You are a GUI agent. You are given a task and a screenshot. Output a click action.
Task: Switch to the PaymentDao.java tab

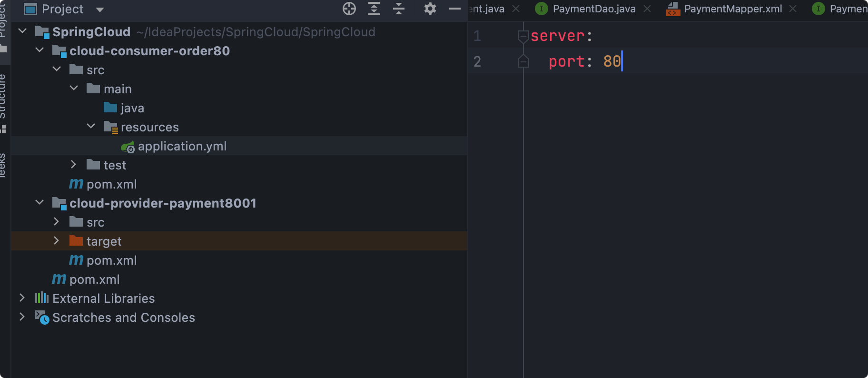[x=593, y=9]
